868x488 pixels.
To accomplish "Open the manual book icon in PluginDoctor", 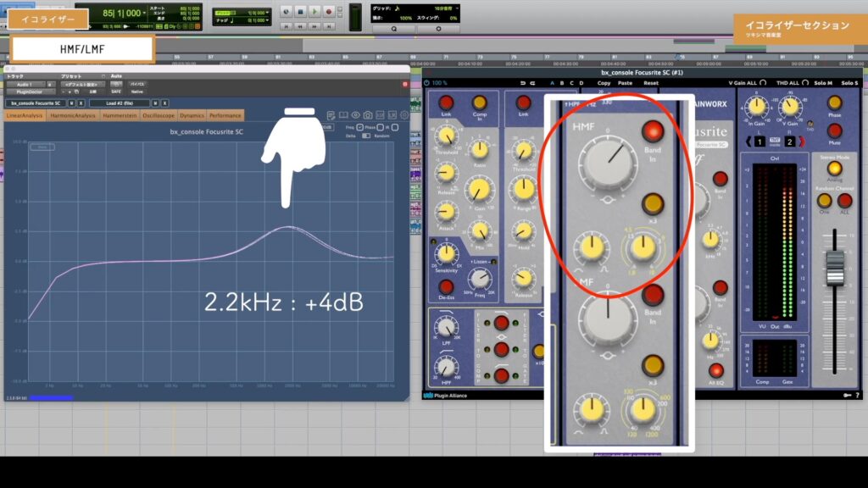I will (343, 115).
